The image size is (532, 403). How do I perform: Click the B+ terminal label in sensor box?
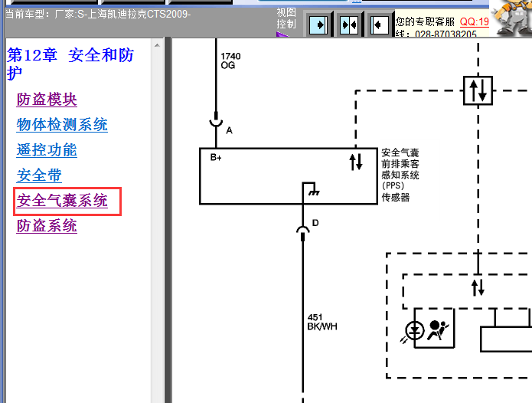(x=216, y=157)
